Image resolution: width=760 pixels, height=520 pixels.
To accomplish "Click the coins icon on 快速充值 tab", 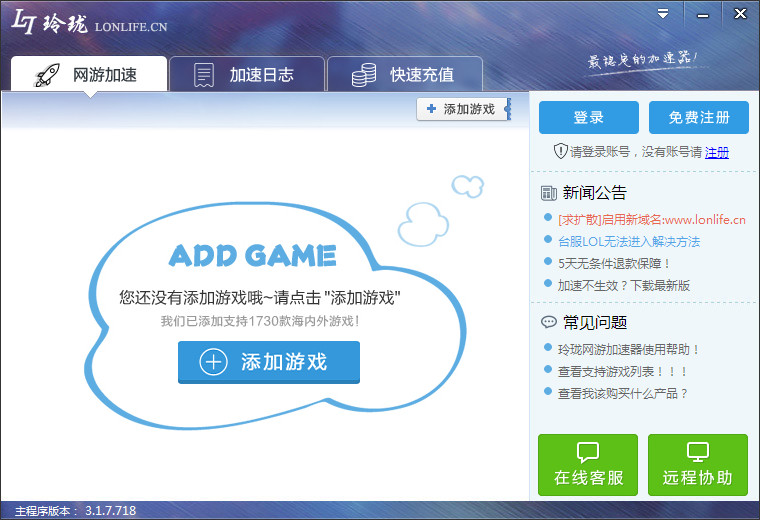I will tap(364, 75).
